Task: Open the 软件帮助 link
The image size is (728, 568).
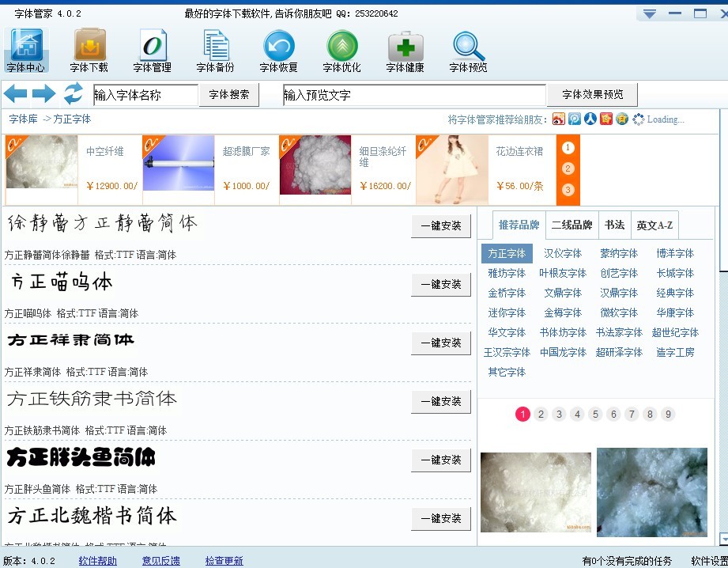Action: click(x=97, y=561)
